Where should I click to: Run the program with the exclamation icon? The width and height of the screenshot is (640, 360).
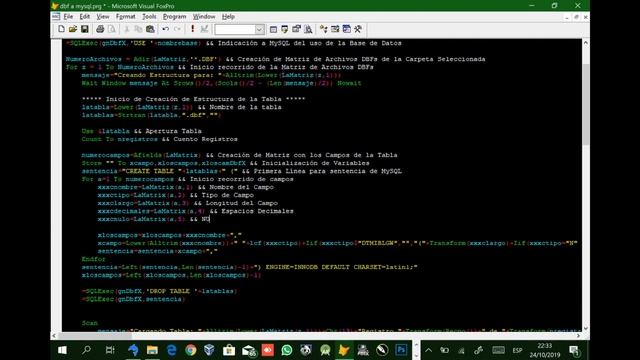(x=192, y=29)
